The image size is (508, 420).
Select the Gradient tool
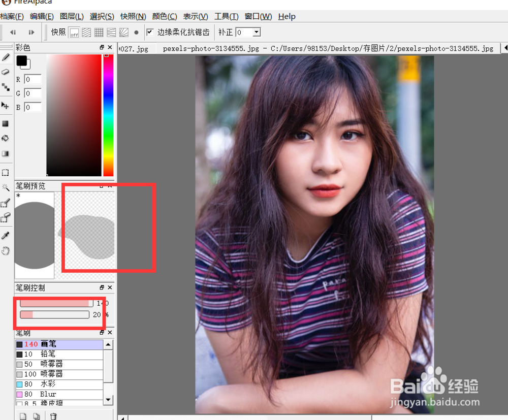pyautogui.click(x=6, y=153)
